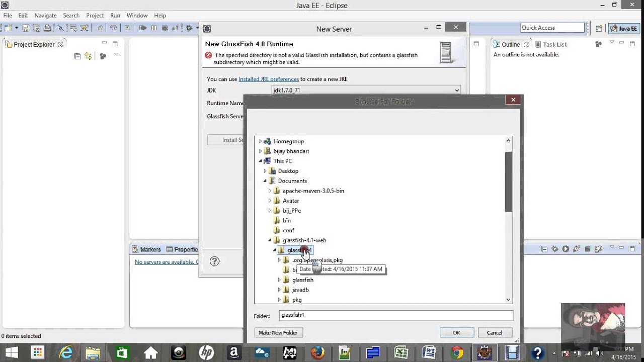Select the bij_PPe folder
This screenshot has width=644, height=362.
coord(291,211)
